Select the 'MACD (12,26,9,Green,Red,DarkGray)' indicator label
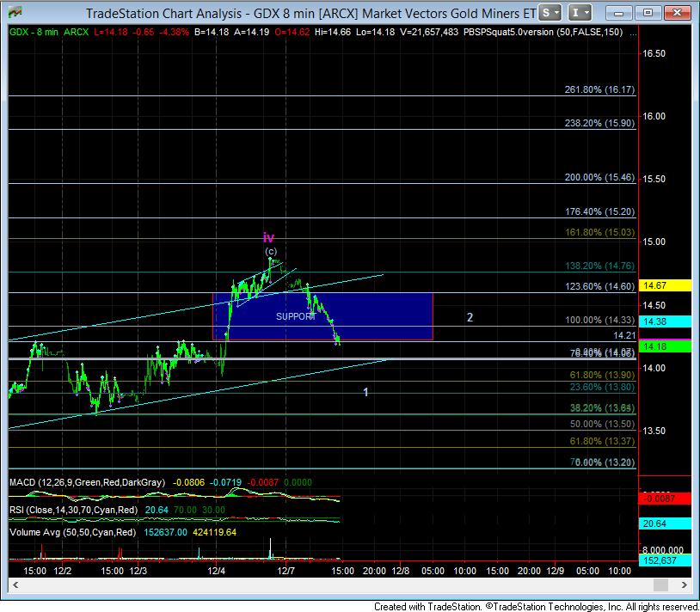The height and width of the screenshot is (612, 700). (87, 483)
